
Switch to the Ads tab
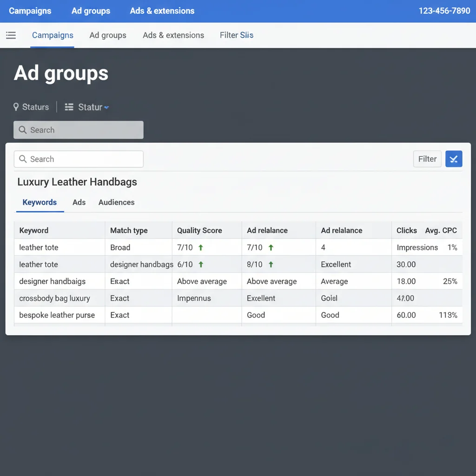[x=79, y=202]
